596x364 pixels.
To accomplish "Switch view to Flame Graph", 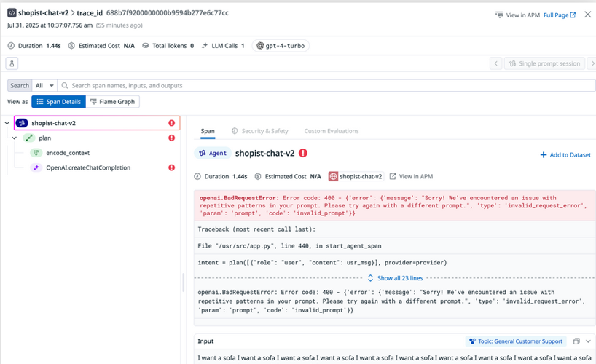I will [x=112, y=102].
